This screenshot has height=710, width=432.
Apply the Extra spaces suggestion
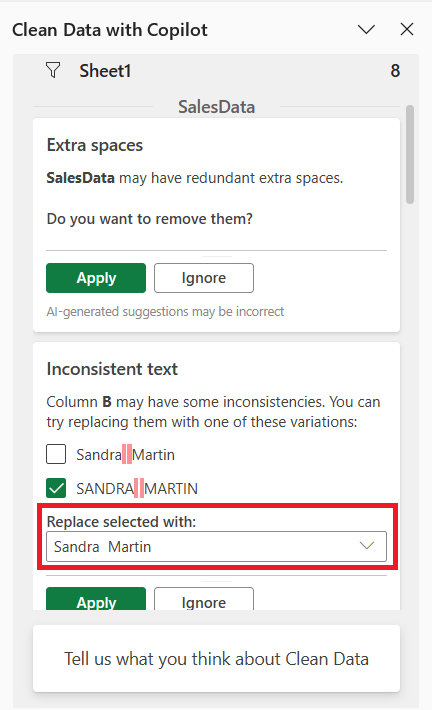pos(96,278)
